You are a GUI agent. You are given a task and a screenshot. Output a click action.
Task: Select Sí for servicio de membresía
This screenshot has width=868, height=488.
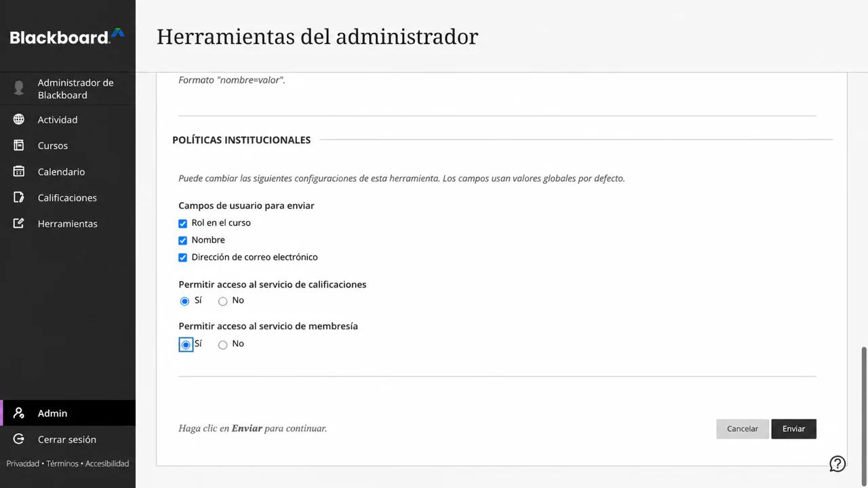click(x=186, y=345)
